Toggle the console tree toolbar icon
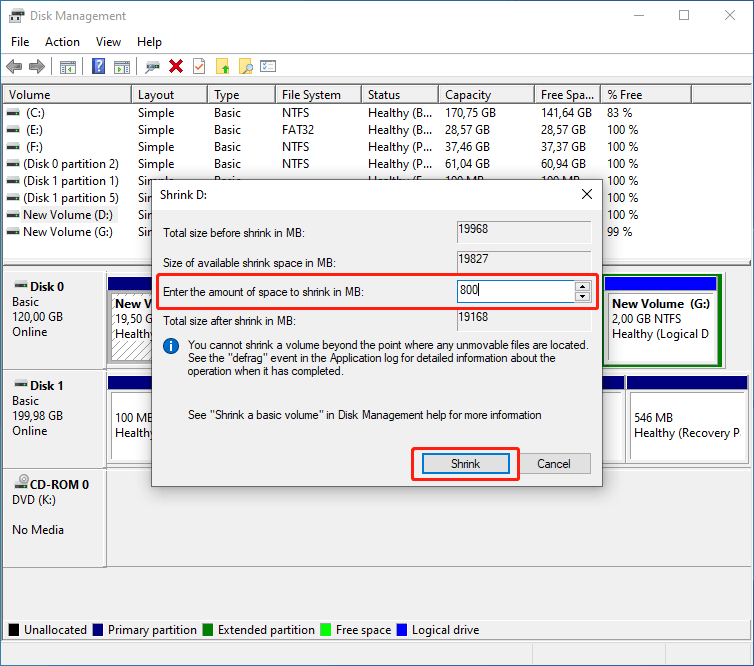 tap(68, 67)
